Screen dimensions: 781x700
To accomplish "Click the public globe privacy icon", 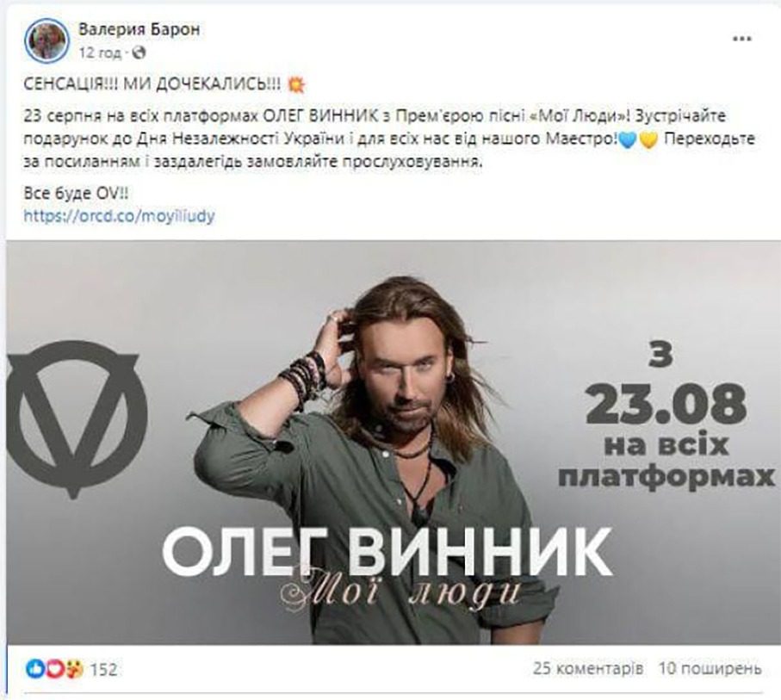I will point(140,53).
